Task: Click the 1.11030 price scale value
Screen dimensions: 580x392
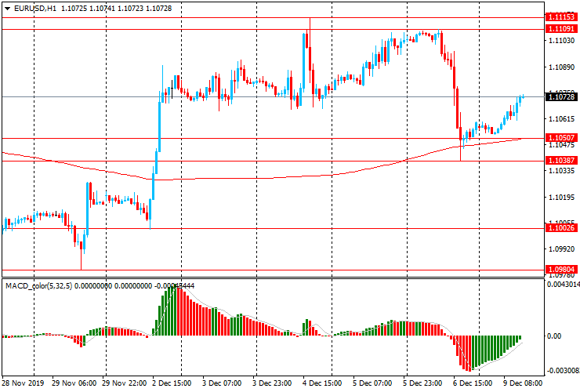Action: (x=561, y=40)
